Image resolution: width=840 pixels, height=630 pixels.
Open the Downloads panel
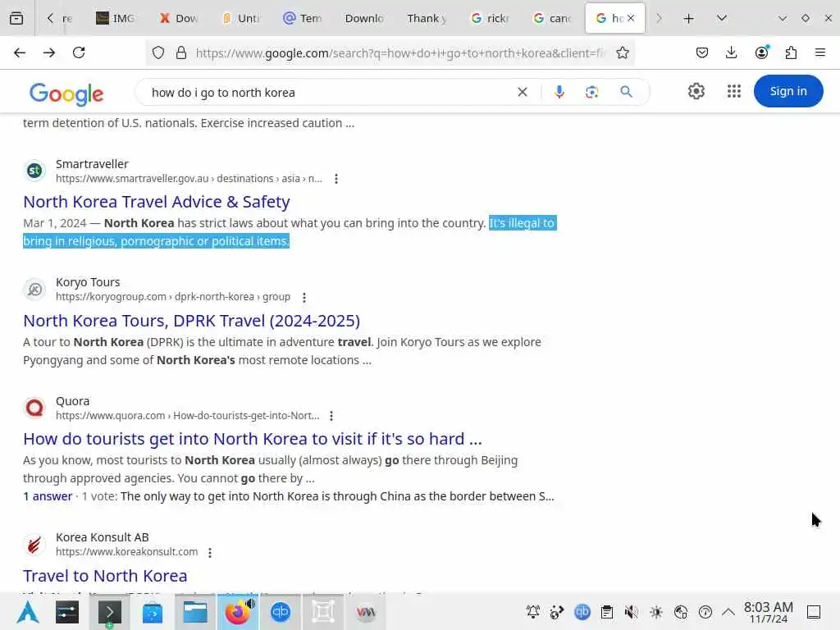pos(731,52)
